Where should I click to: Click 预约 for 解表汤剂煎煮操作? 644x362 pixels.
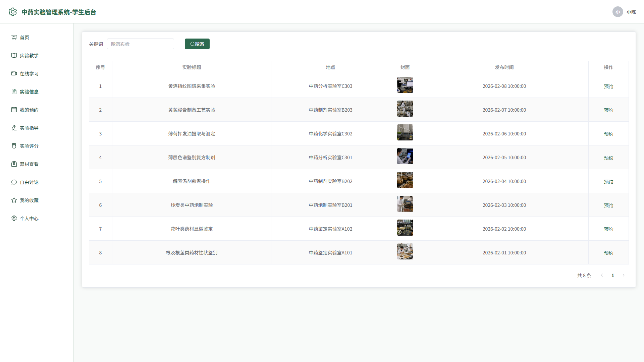tap(608, 181)
